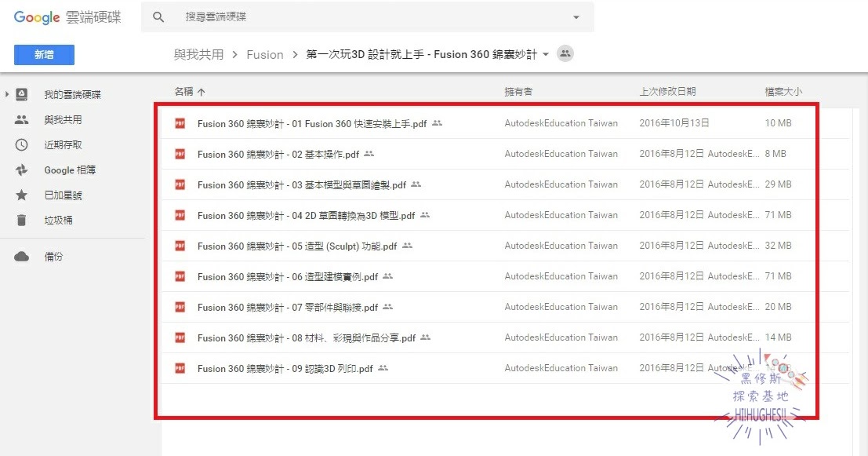Click the Google logo
The width and height of the screenshot is (868, 456).
click(x=37, y=17)
